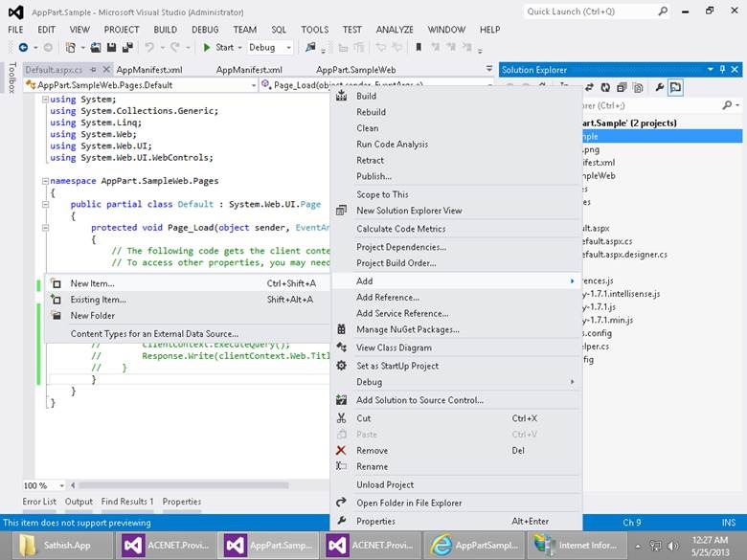747x560 pixels.
Task: Open the ANALYZE menu
Action: [x=395, y=30]
